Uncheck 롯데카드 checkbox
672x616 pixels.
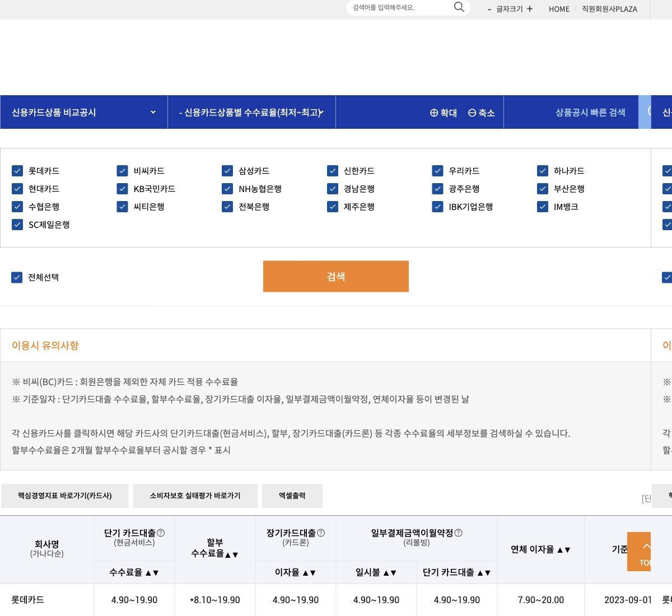tap(17, 171)
